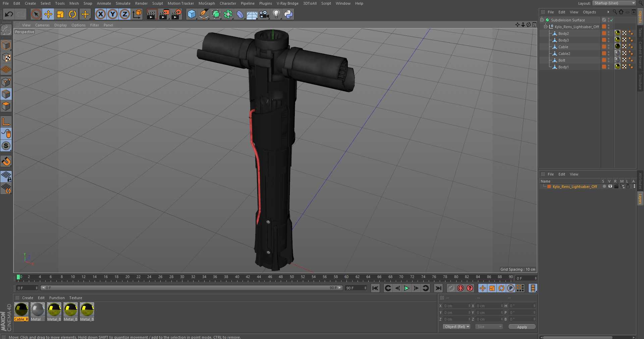Add a Floor environment object

point(252,14)
